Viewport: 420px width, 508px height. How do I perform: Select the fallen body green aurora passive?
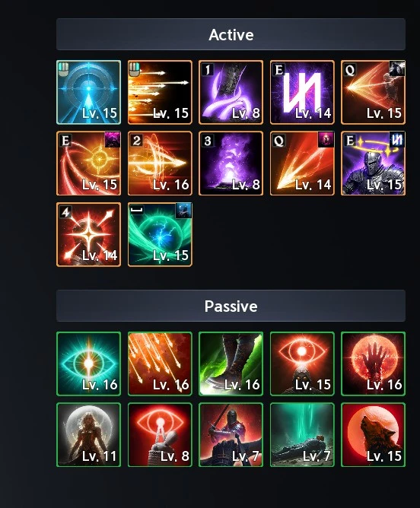302,435
